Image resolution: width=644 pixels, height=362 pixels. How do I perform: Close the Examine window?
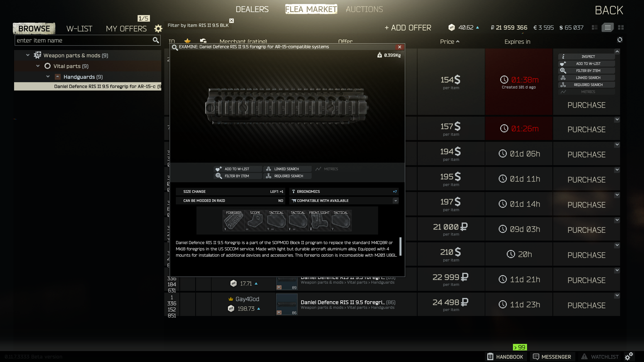(399, 47)
